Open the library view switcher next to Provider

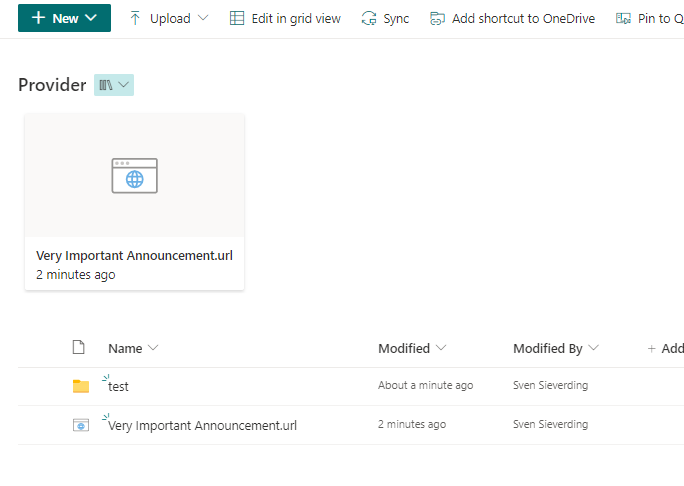(114, 85)
